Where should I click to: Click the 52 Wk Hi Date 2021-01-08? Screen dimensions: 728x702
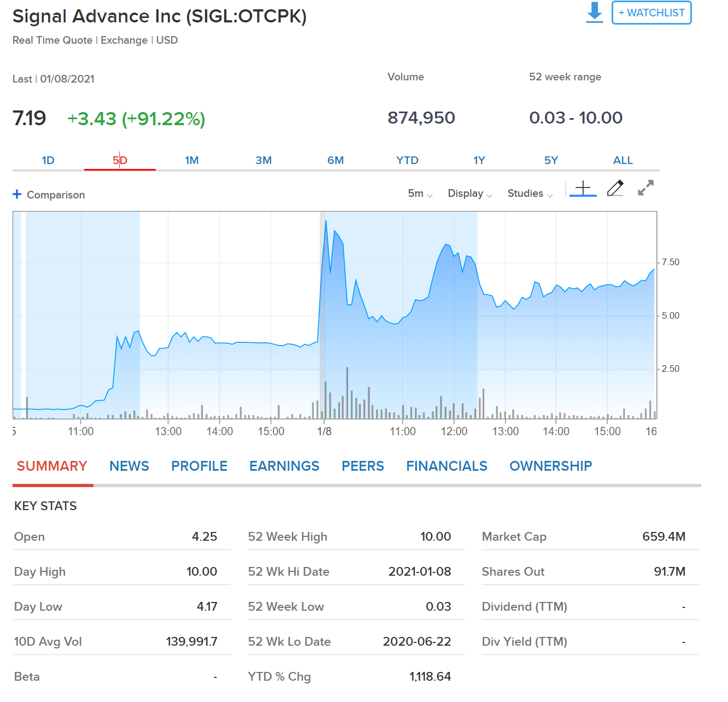click(420, 571)
